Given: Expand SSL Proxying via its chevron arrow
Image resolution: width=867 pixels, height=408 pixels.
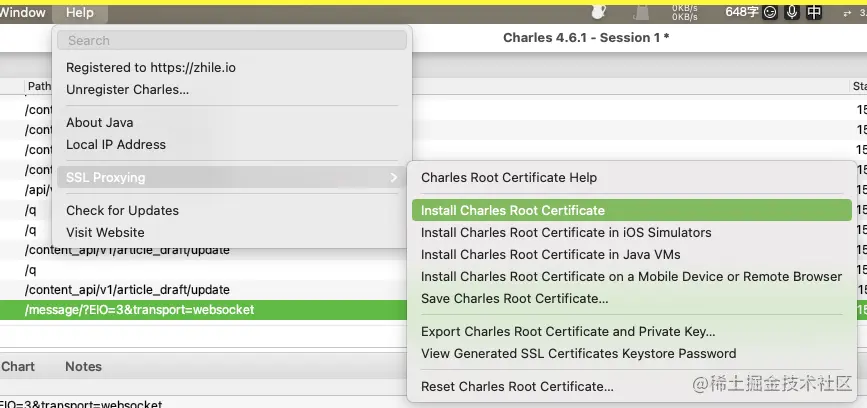Looking at the screenshot, I should [x=394, y=177].
